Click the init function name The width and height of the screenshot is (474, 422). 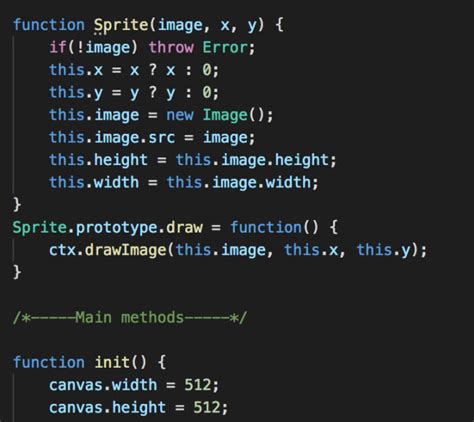tap(112, 362)
